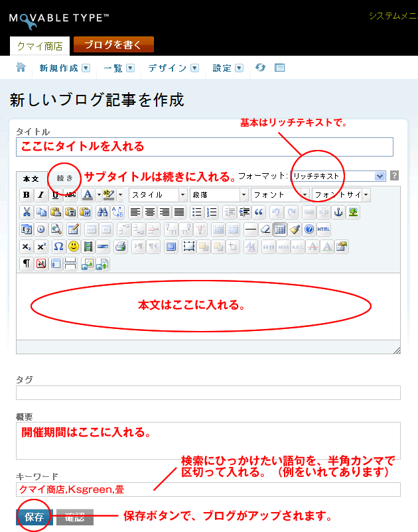This screenshot has width=418, height=532.
Task: Switch to the 本文 tab
Action: (31, 178)
